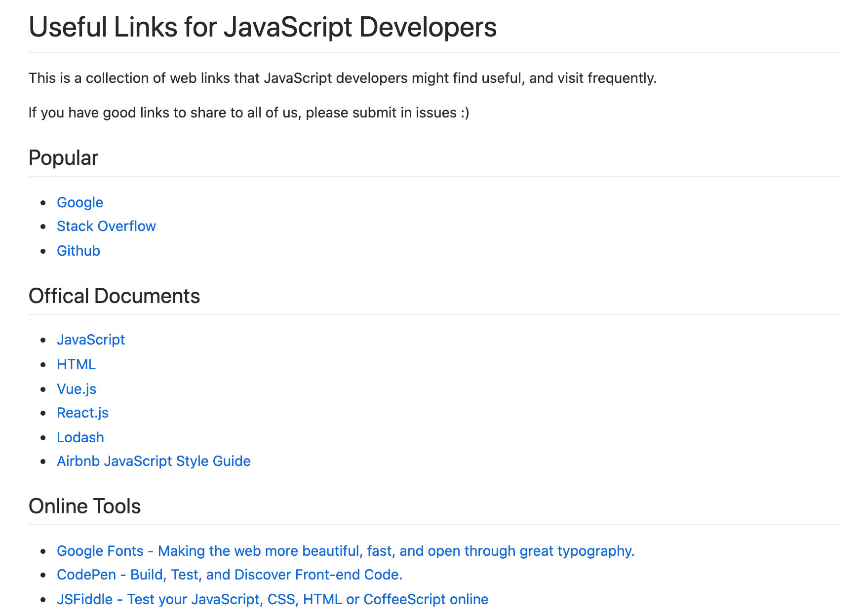Open the CodePen link under Online Tools

tap(230, 575)
